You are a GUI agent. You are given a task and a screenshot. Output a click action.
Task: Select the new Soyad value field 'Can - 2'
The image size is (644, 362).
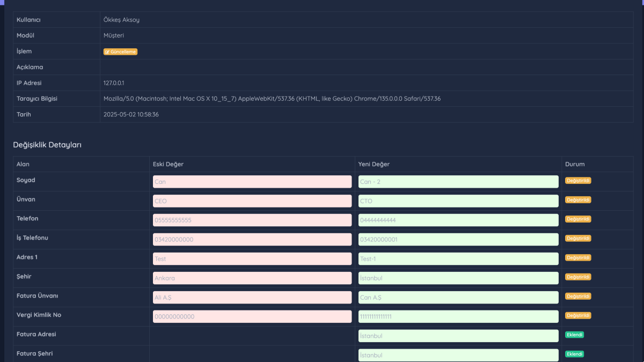point(458,182)
